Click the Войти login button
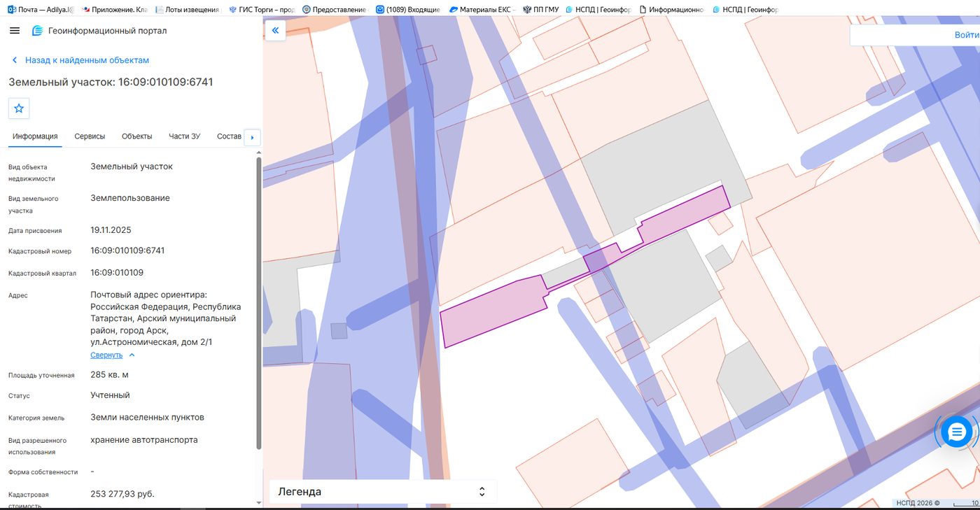Image resolution: width=980 pixels, height=510 pixels. click(x=967, y=35)
